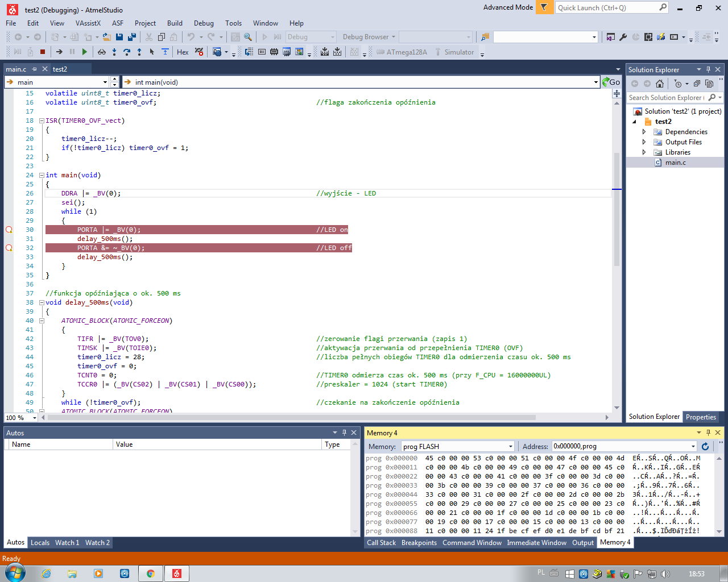728x582 pixels.
Task: Toggle breakpoint marker on line 30
Action: 9,230
